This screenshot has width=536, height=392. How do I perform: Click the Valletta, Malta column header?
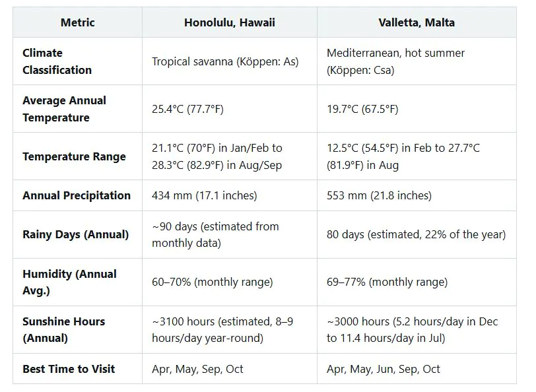click(x=417, y=22)
